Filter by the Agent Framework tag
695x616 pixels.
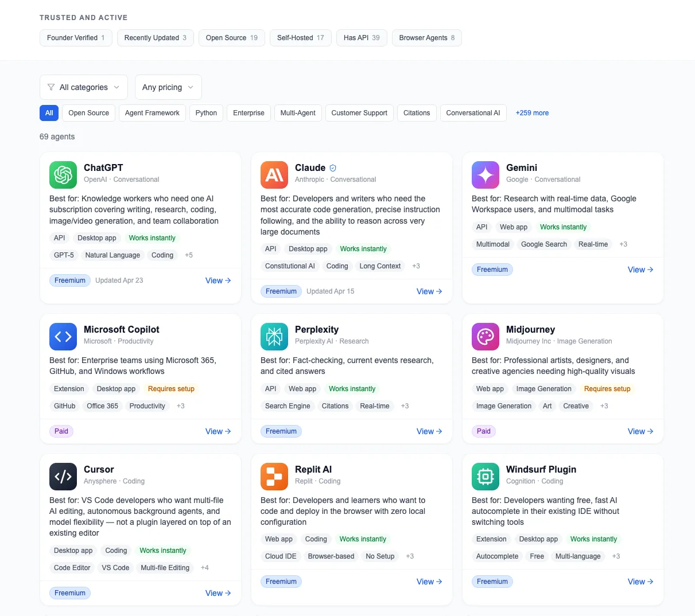[152, 113]
